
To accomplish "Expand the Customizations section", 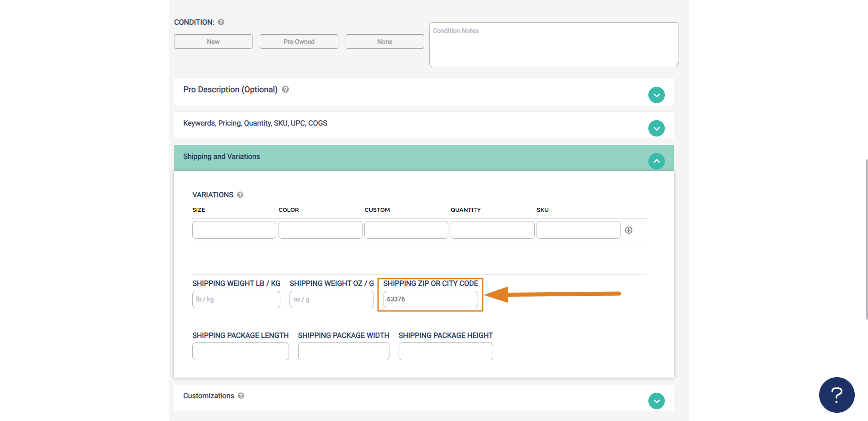I will 656,401.
